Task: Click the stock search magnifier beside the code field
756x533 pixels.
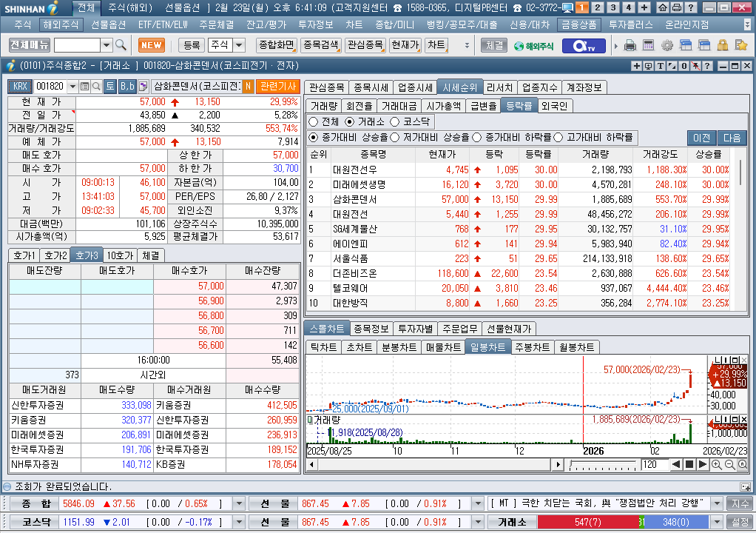Action: tap(96, 87)
